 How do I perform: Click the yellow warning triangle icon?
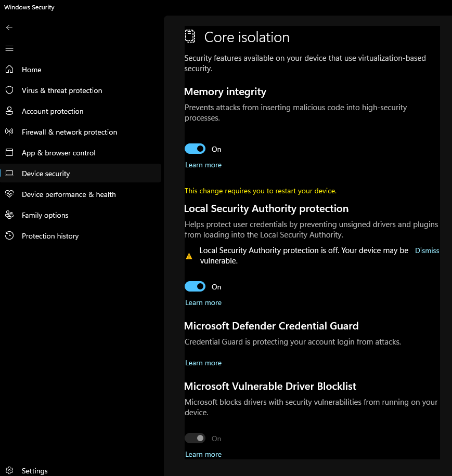tap(189, 256)
